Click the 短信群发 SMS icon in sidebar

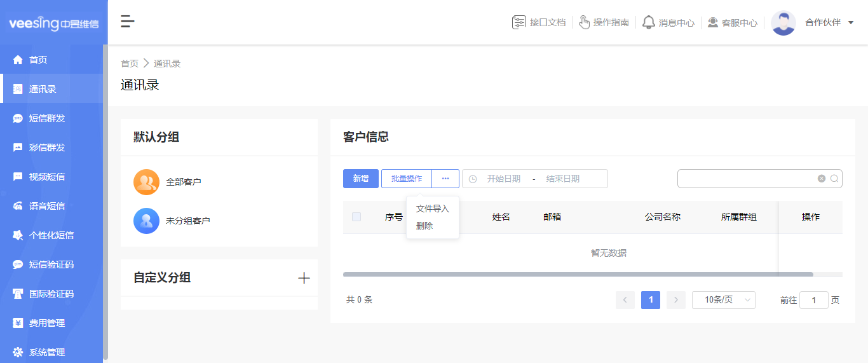[x=18, y=118]
